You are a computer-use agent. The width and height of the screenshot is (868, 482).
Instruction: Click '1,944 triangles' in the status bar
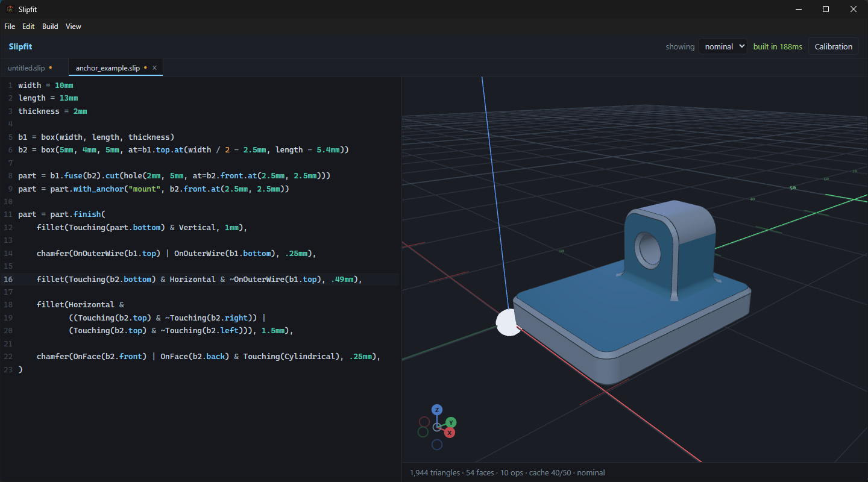tap(435, 472)
